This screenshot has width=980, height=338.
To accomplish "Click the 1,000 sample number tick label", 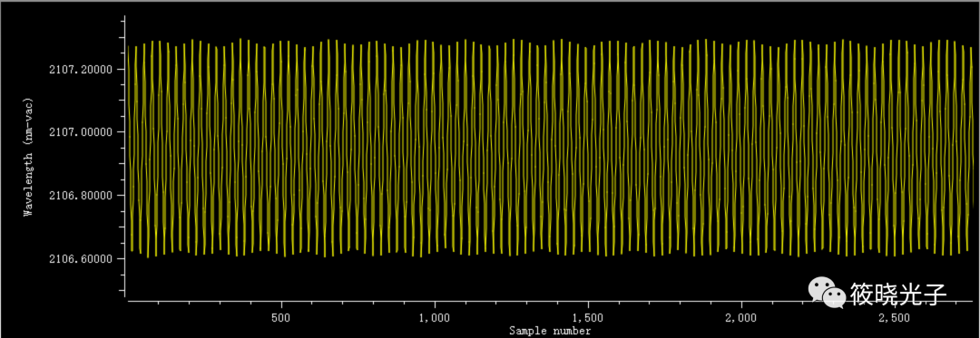I will 435,317.
